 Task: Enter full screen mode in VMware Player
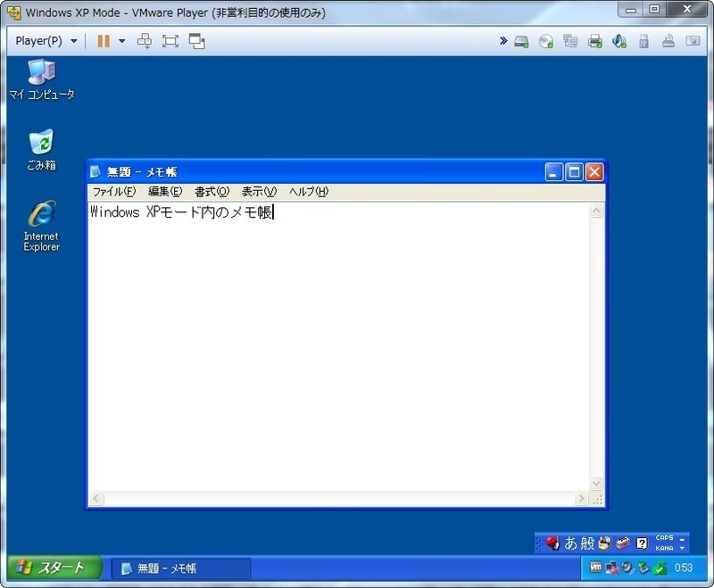[x=170, y=41]
